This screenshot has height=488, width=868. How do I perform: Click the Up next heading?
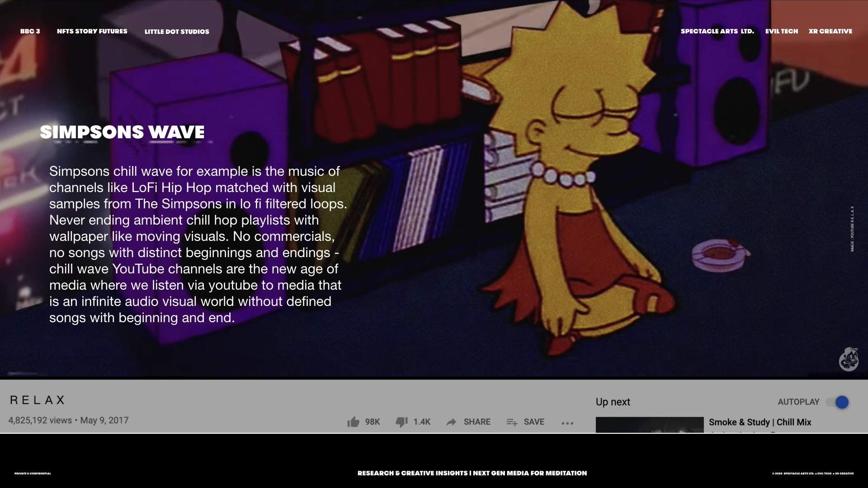(613, 402)
